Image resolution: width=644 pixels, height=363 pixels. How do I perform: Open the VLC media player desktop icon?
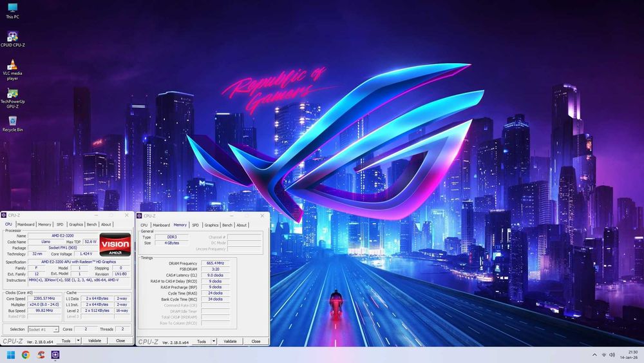click(x=12, y=70)
